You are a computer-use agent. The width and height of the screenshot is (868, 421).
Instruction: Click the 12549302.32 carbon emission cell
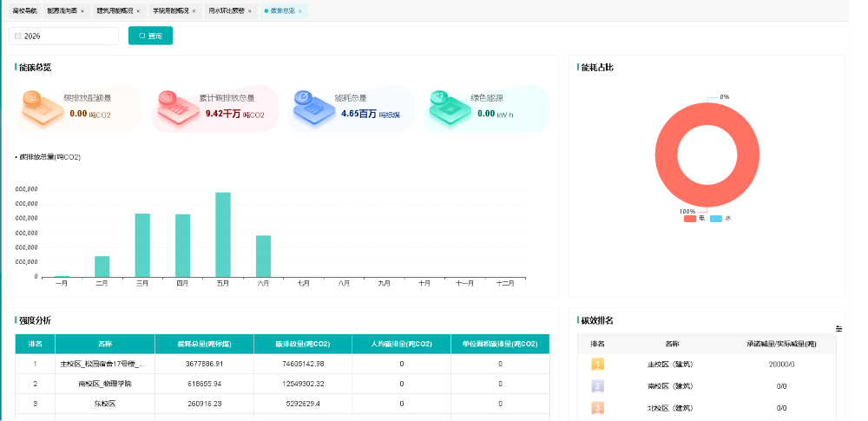303,384
